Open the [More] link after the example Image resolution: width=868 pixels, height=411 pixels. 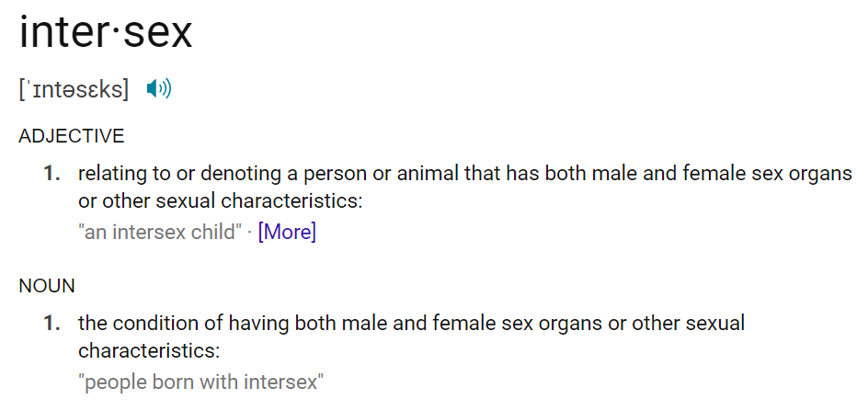(287, 232)
